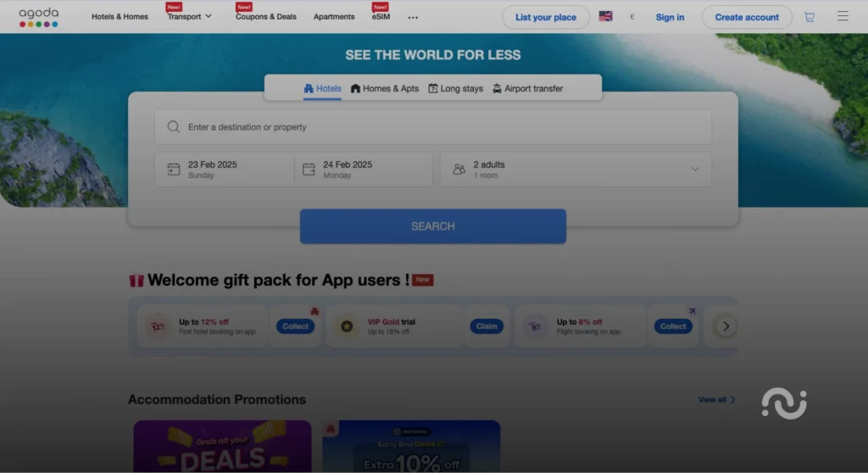Click the 8% off flight coupon icon
Screen dimensions: 868x473
(536, 326)
